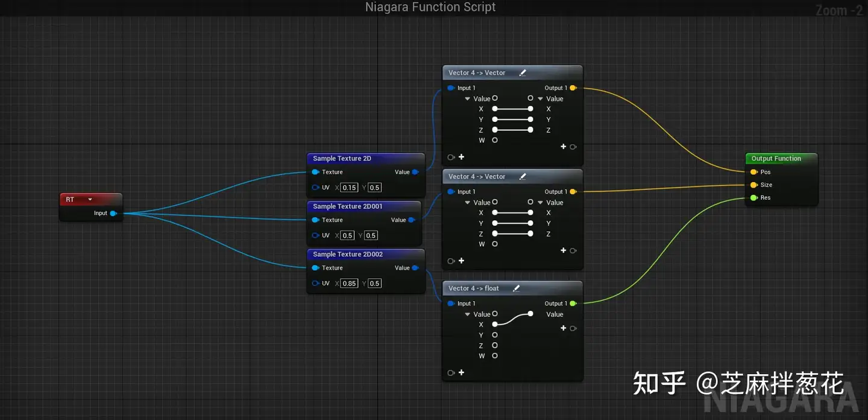This screenshot has height=420, width=868.
Task: Click the Value output pin of Sample Texture 2D
Action: 415,172
